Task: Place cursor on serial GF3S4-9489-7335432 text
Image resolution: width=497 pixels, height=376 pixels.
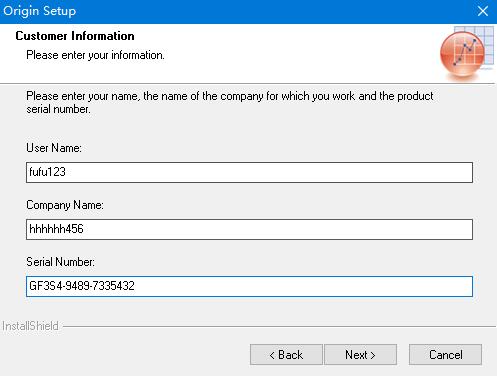Action: click(x=82, y=286)
